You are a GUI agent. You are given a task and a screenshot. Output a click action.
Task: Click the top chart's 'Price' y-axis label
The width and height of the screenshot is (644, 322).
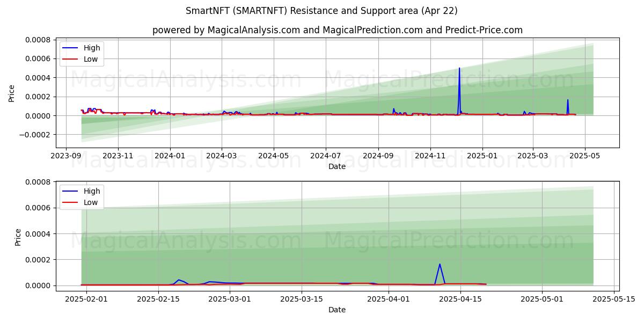coord(12,92)
